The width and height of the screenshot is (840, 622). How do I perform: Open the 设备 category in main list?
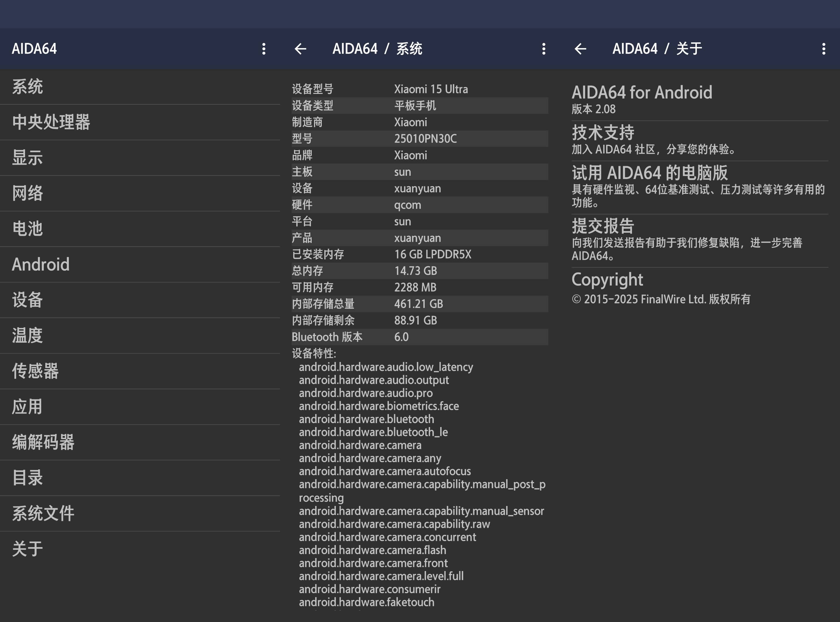click(140, 300)
